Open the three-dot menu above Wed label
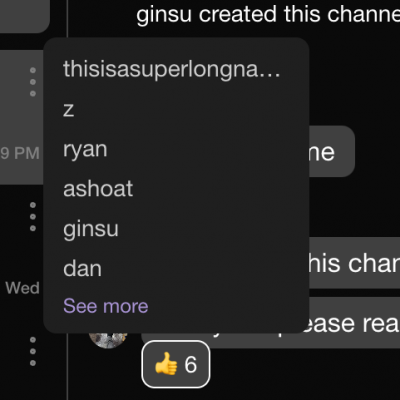Viewport: 400px width, 400px height. (33, 217)
